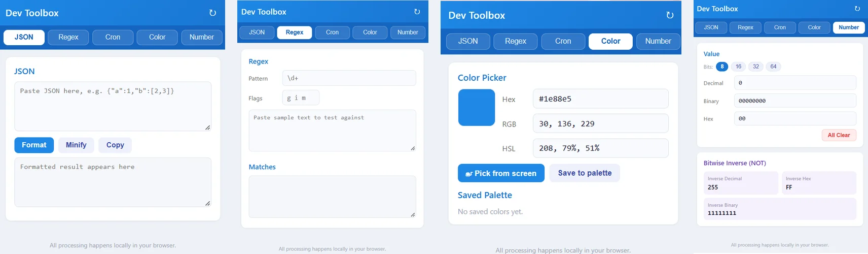This screenshot has width=868, height=254.
Task: Click the Inverse Decimal 255 card
Action: [741, 183]
